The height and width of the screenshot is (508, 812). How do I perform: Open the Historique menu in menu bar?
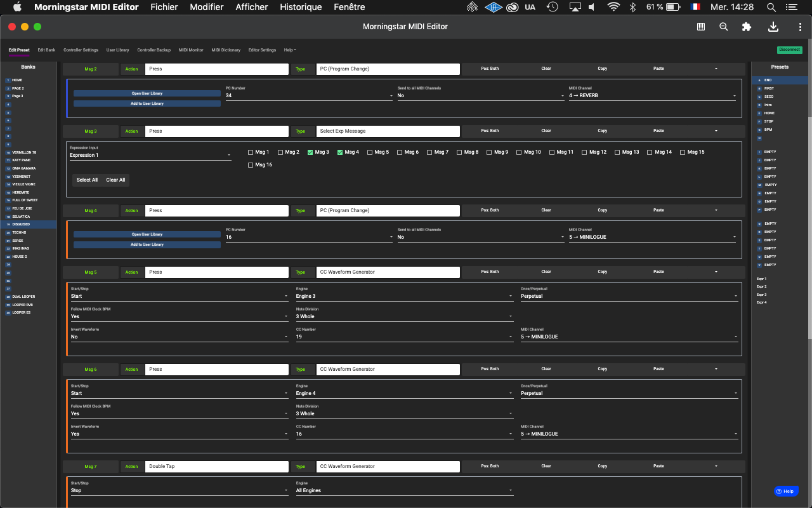coord(301,7)
